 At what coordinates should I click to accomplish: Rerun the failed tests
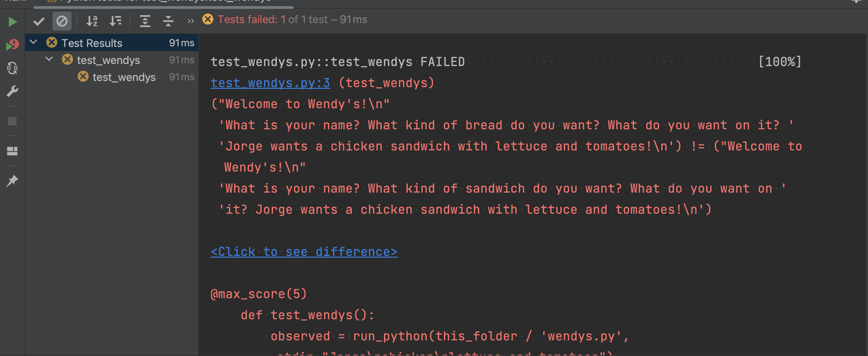[12, 44]
